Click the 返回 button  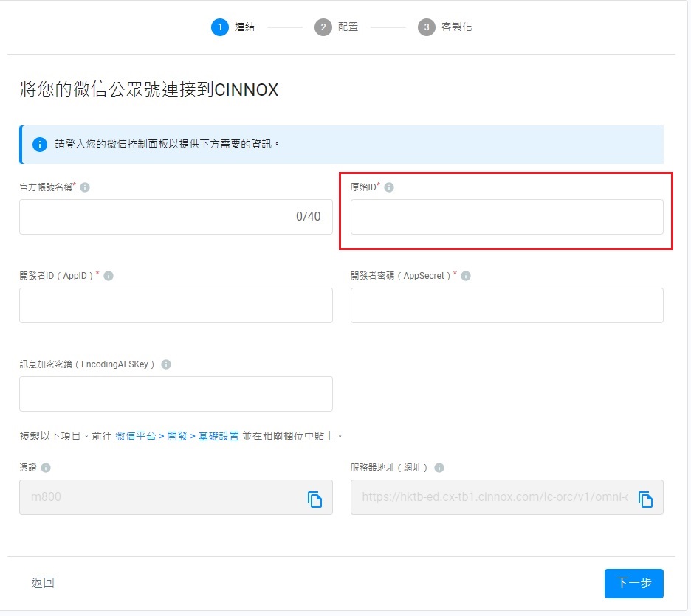pos(43,584)
